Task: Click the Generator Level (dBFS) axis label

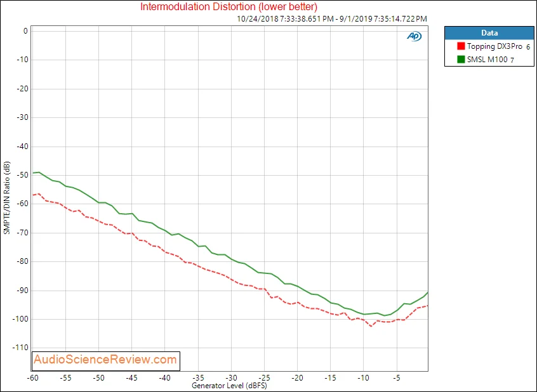Action: [x=229, y=386]
